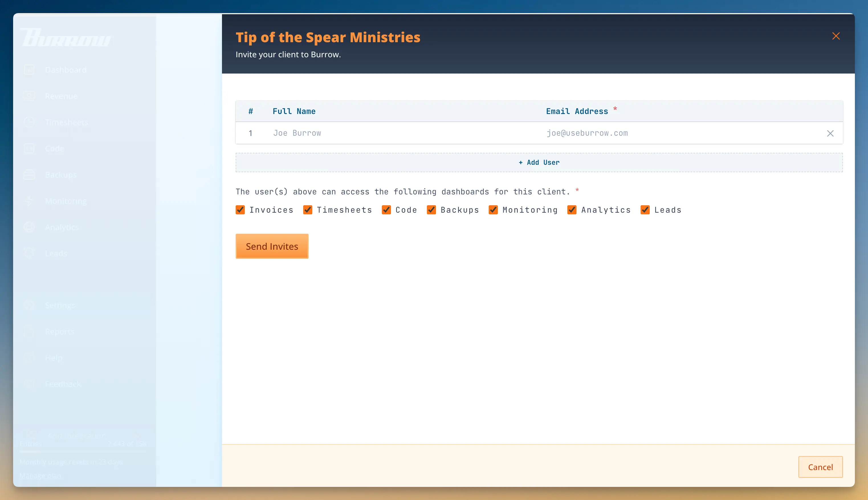Click the Revenue sidebar icon
Image resolution: width=868 pixels, height=500 pixels.
pos(29,96)
